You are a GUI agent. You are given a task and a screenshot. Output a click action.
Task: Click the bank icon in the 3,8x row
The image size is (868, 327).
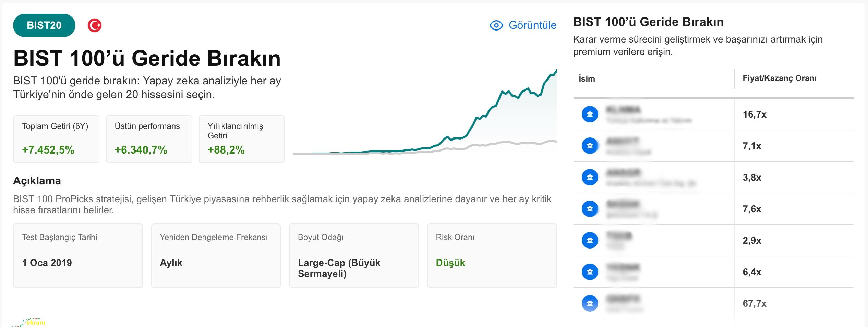(590, 178)
